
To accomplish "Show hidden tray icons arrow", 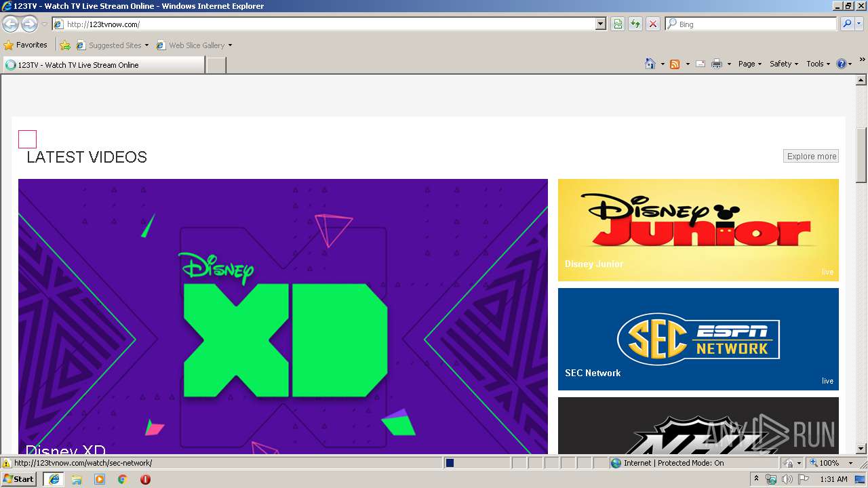I will click(x=757, y=479).
